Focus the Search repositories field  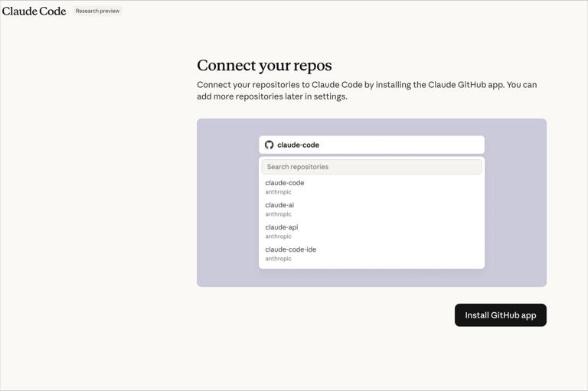[371, 167]
